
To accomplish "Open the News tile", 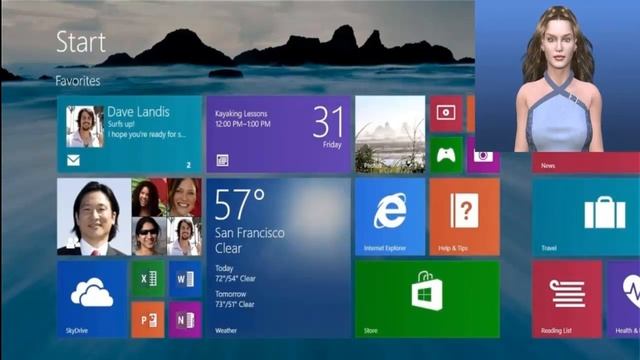I will pyautogui.click(x=586, y=162).
